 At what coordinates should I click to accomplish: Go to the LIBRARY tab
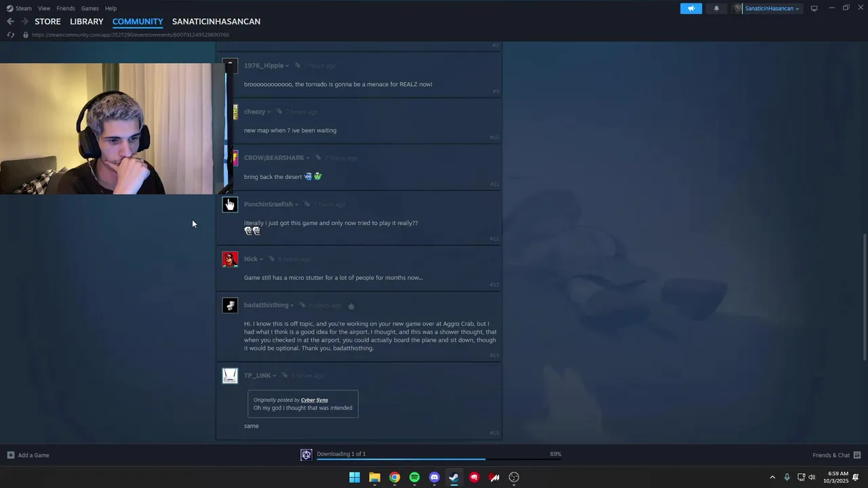[87, 22]
